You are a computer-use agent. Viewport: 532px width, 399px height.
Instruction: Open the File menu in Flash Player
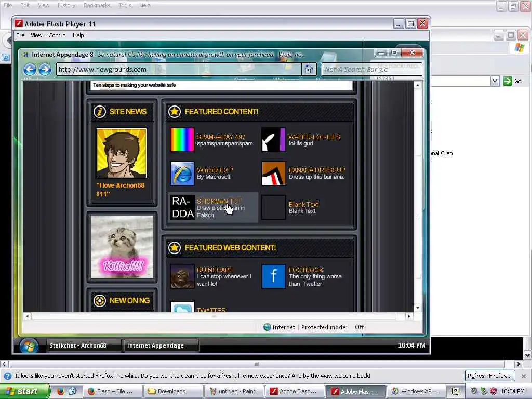click(x=20, y=35)
